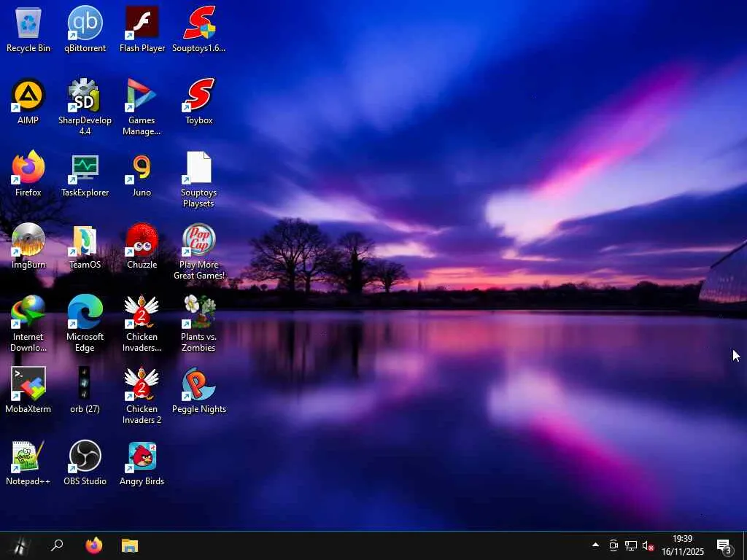Screen dimensions: 747x560
Task: Click the Show desktop strip
Action: 745,545
